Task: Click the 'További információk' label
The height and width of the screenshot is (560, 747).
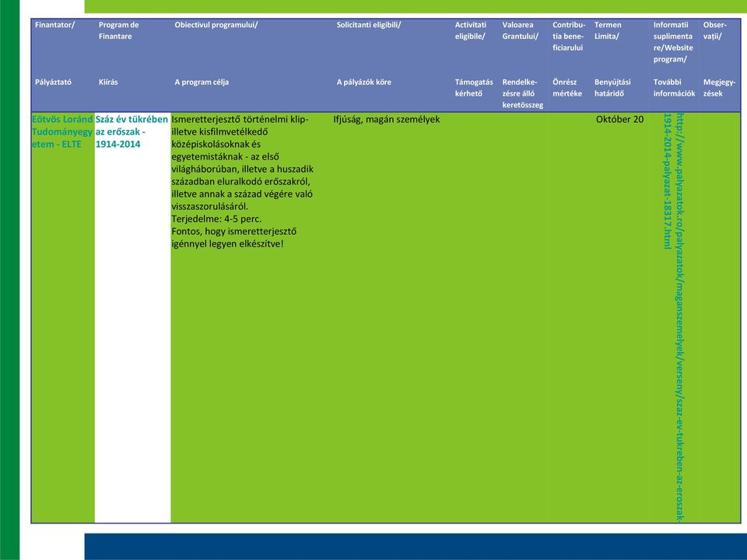Action: 674,88
